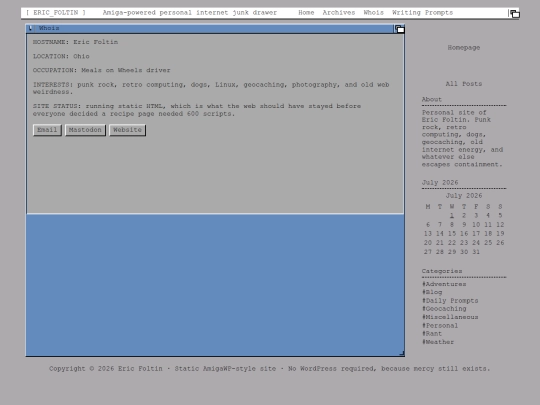Click the 'HOSTNAME: Eric Foltin' line
Viewport: 540px width, 405px height.
75,42
